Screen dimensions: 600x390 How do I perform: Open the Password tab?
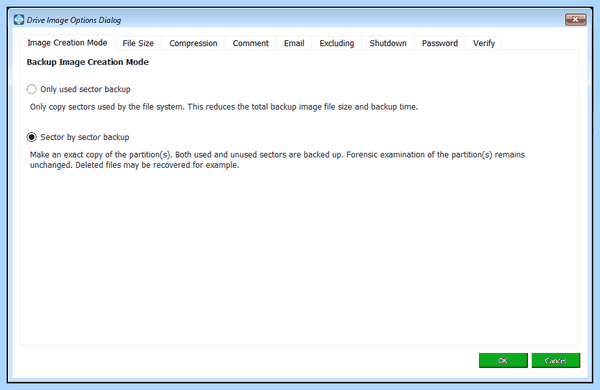[440, 43]
